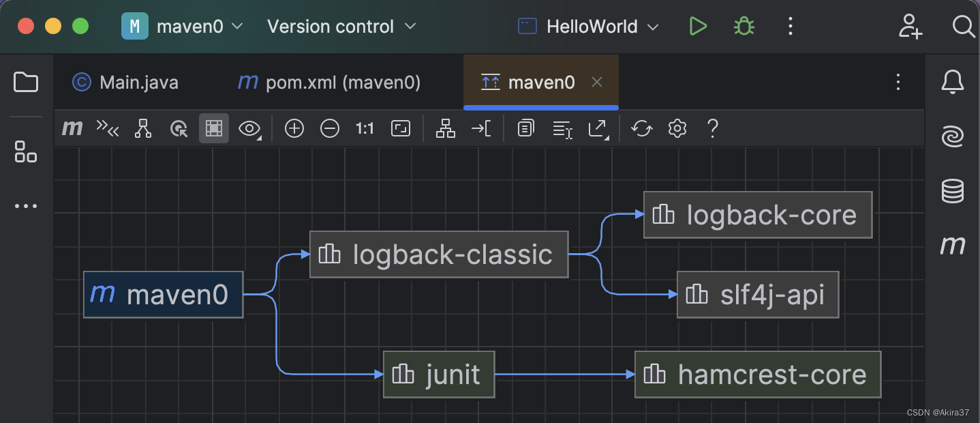Image resolution: width=980 pixels, height=423 pixels.
Task: Open Notifications bell panel
Action: [x=953, y=83]
